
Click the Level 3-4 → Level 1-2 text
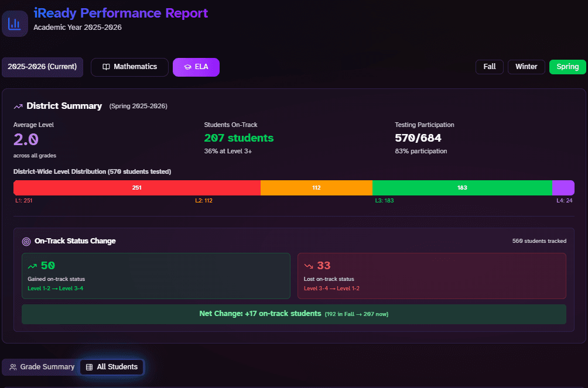pyautogui.click(x=331, y=289)
